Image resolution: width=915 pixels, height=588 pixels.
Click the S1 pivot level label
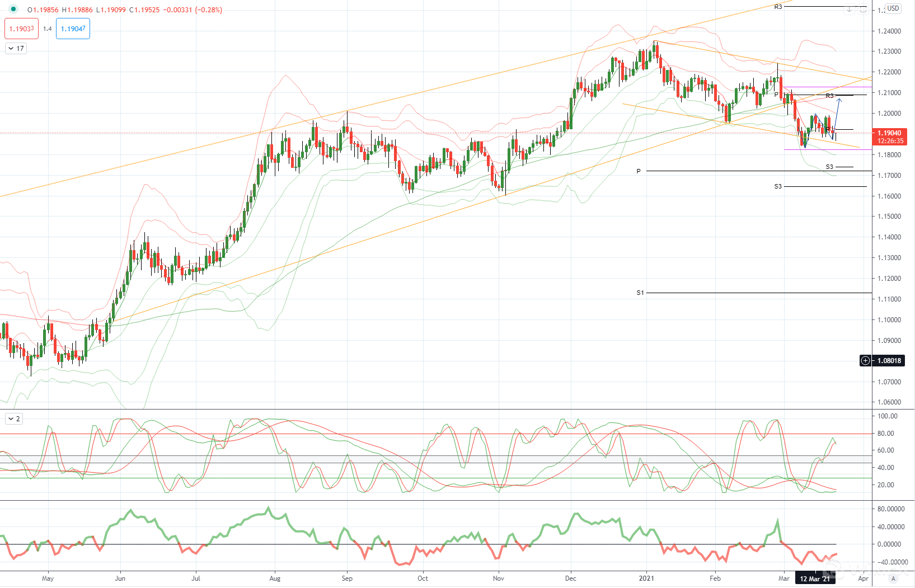(640, 293)
